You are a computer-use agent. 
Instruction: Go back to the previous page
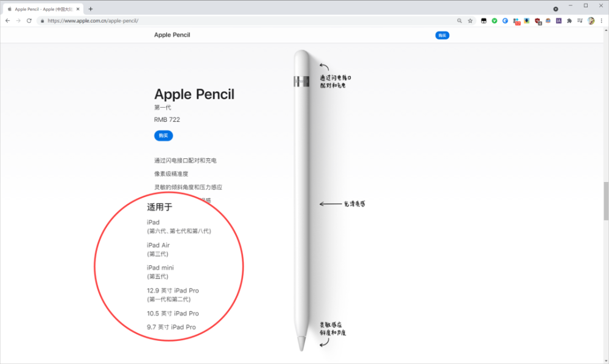click(8, 21)
